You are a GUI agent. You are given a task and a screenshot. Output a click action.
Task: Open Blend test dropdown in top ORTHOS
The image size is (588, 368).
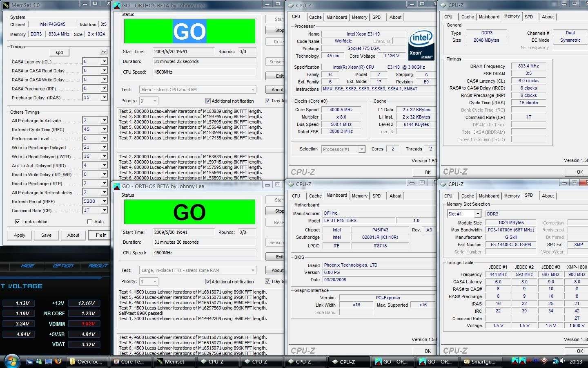(198, 90)
